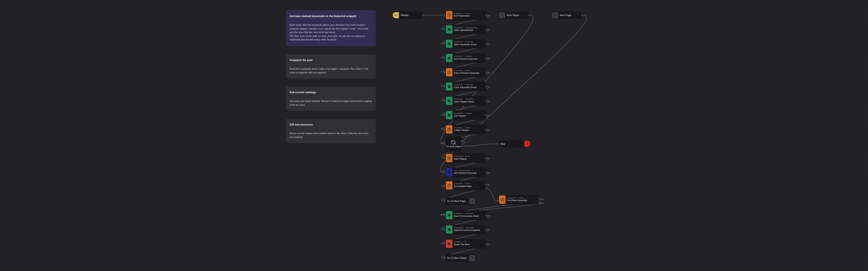Select the Set Parameters function icon
868x271 pixels.
(x=449, y=15)
